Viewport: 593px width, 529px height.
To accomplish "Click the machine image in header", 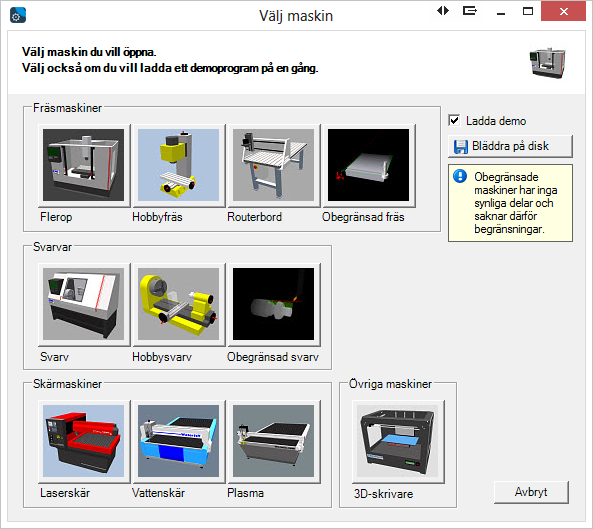I will (x=547, y=63).
